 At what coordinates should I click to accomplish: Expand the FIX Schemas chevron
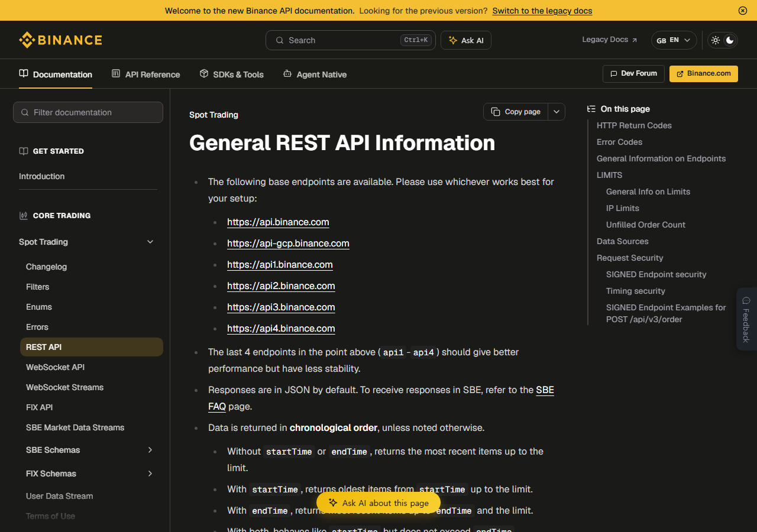point(150,473)
